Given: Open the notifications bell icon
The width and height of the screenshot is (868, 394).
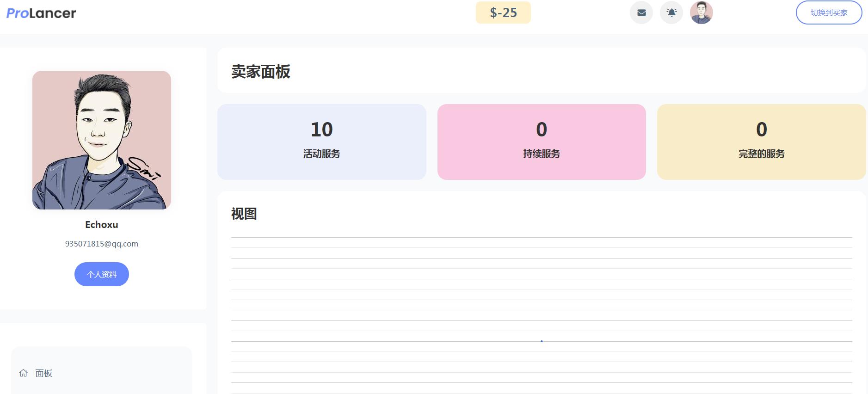Looking at the screenshot, I should point(671,12).
